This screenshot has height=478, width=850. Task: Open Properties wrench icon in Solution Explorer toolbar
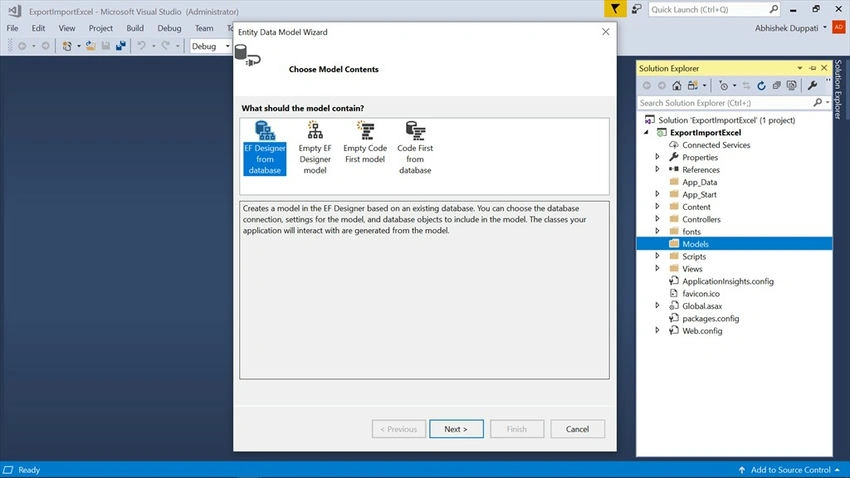coord(812,86)
